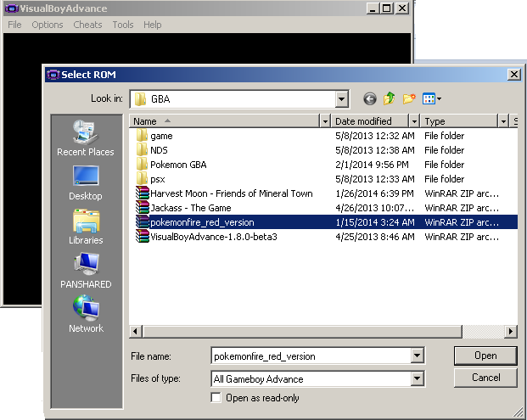Viewport: 527px width, 420px height.
Task: Open the Options menu in VisualBoyAdvance
Action: 48,25
